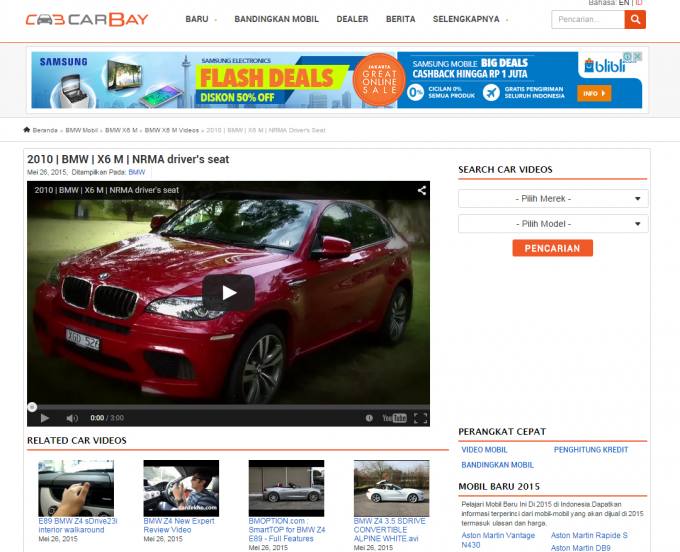Click the CarBay logo
Viewport: 680px width, 552px height.
(87, 20)
